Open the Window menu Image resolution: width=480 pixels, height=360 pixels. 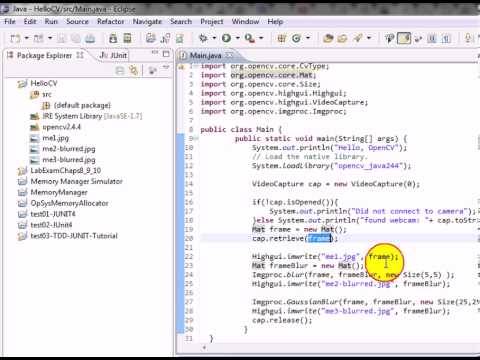click(x=245, y=22)
